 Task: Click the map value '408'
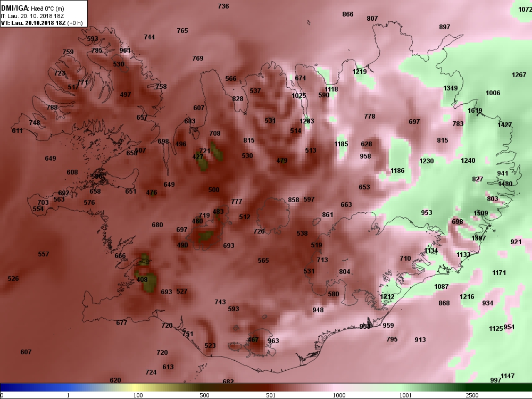point(142,280)
